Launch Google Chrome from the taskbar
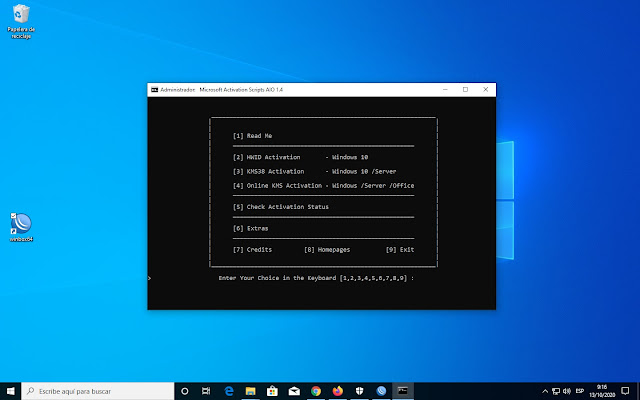Screen dimensions: 640x400 tap(316, 391)
